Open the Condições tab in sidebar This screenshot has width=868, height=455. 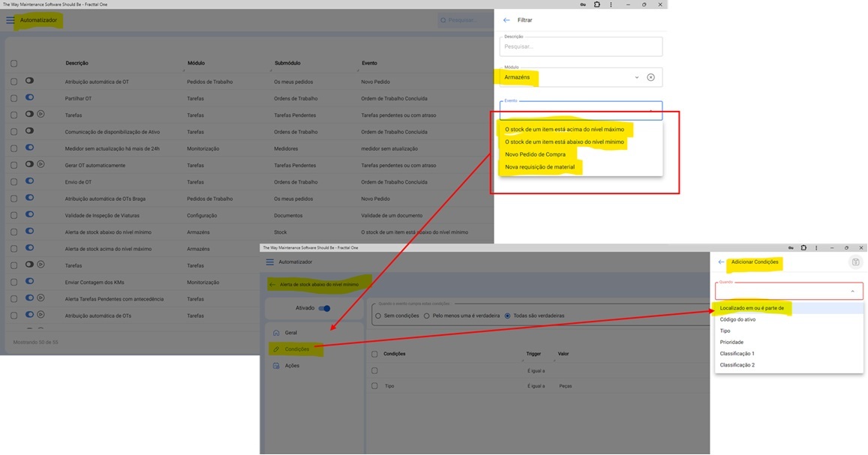[x=296, y=349]
